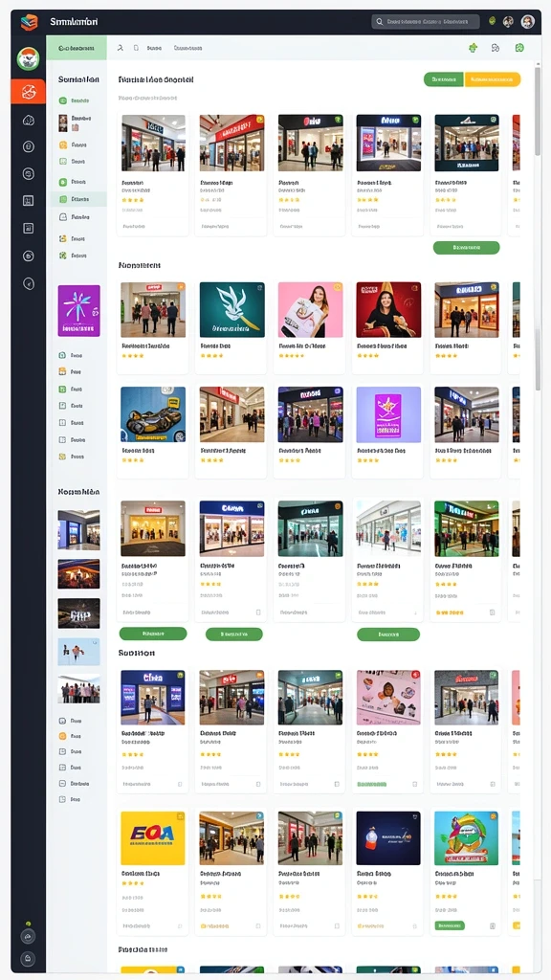
Task: Click the back arrow circle icon in dark sidebar
Action: [x=28, y=283]
